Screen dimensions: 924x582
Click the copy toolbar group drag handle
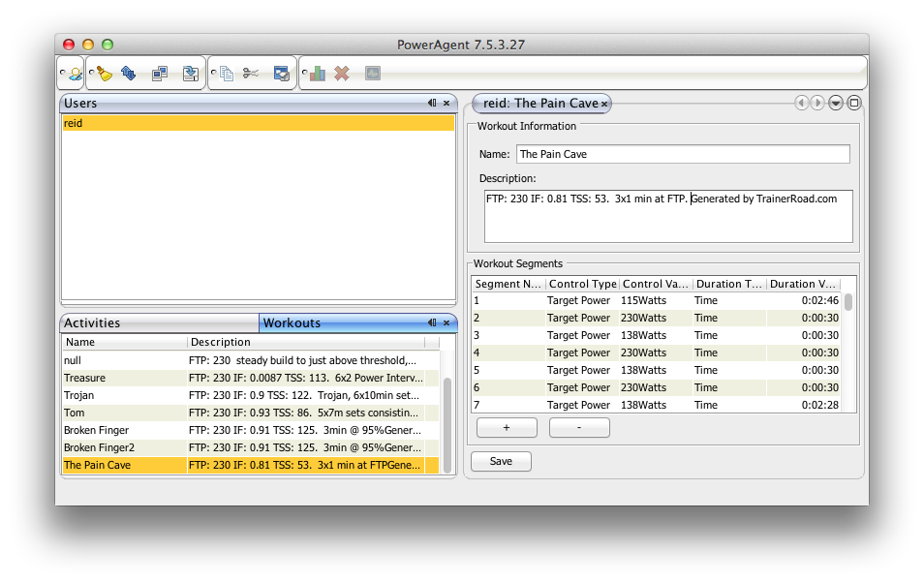(x=213, y=73)
